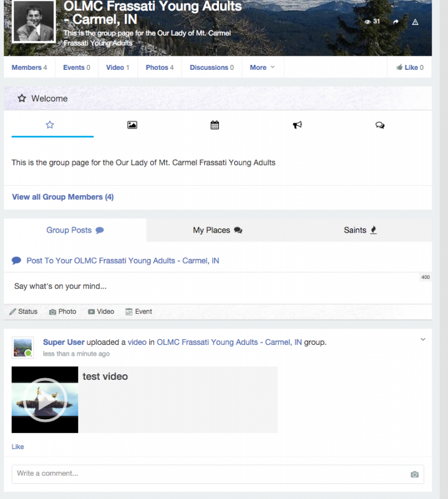The height and width of the screenshot is (499, 448).
Task: Select the Status post type
Action: tap(24, 311)
